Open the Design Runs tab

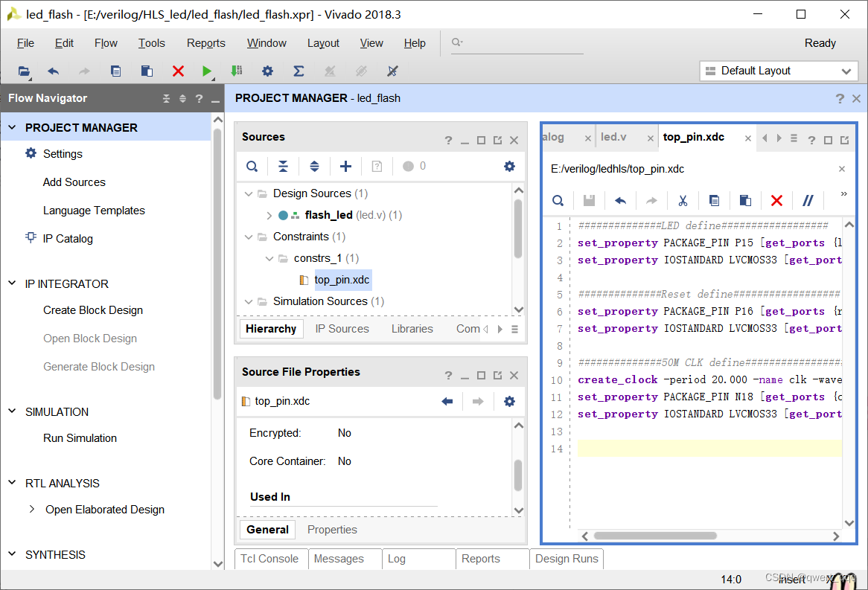pyautogui.click(x=567, y=559)
